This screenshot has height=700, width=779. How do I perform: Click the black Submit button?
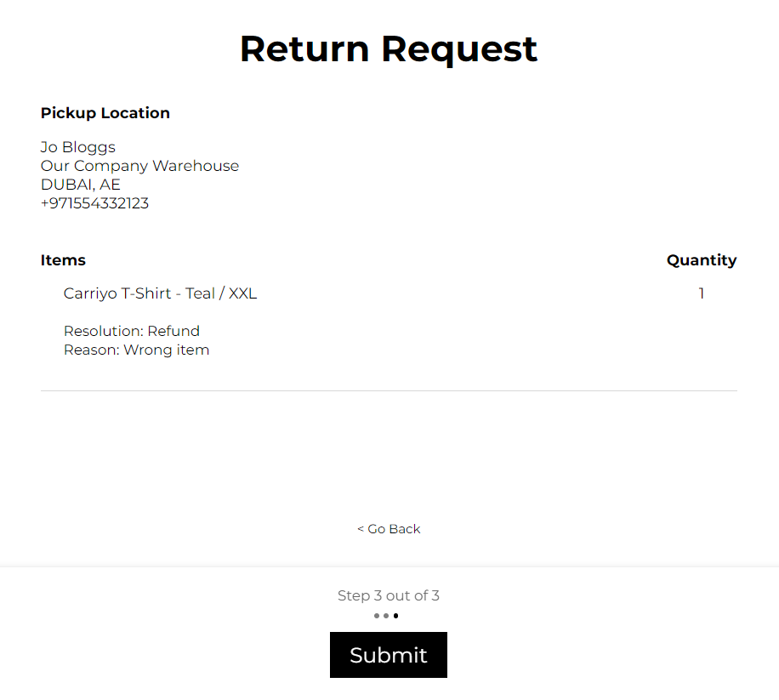point(389,654)
